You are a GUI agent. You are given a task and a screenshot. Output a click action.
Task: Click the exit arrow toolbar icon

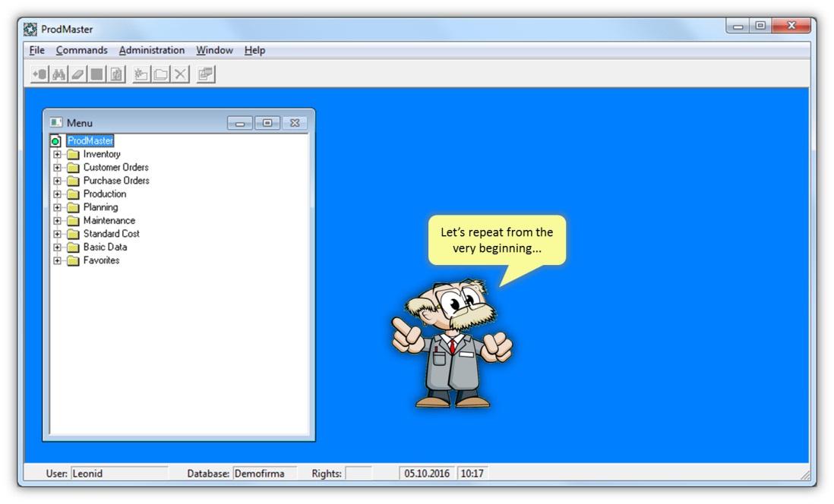(39, 74)
